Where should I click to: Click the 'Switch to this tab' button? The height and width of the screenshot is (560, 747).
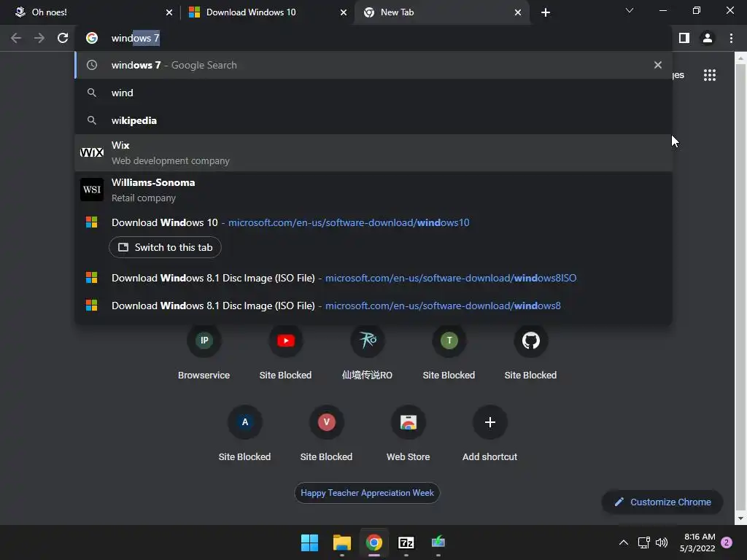pos(165,247)
